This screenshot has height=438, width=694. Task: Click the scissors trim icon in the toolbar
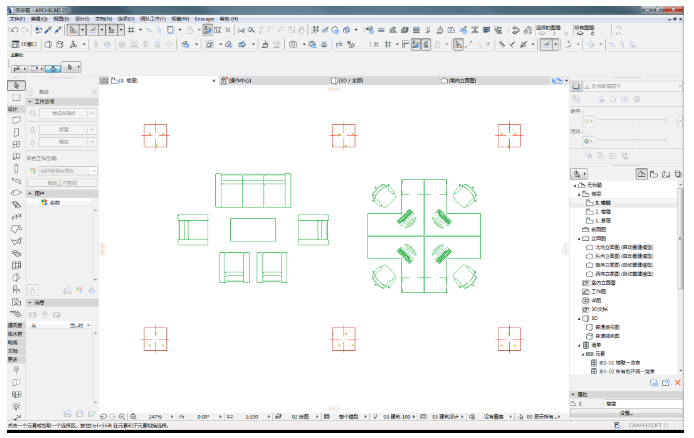pos(241,30)
